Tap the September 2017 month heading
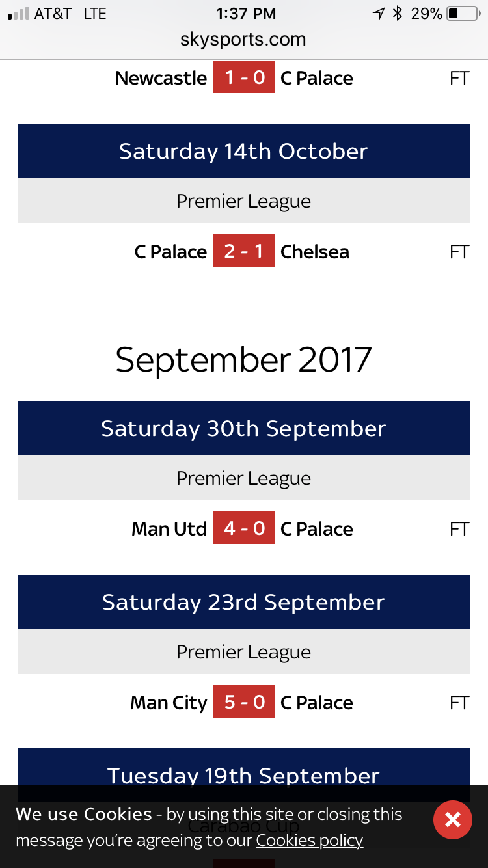 tap(243, 359)
